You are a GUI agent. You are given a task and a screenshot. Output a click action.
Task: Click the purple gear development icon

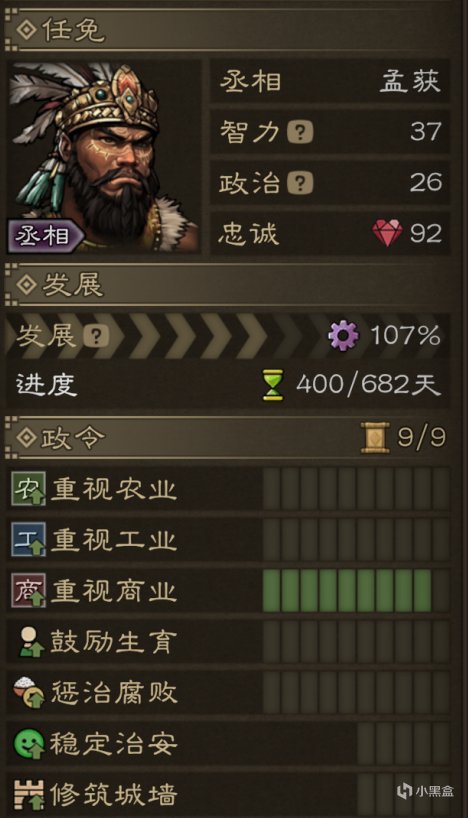pyautogui.click(x=343, y=335)
